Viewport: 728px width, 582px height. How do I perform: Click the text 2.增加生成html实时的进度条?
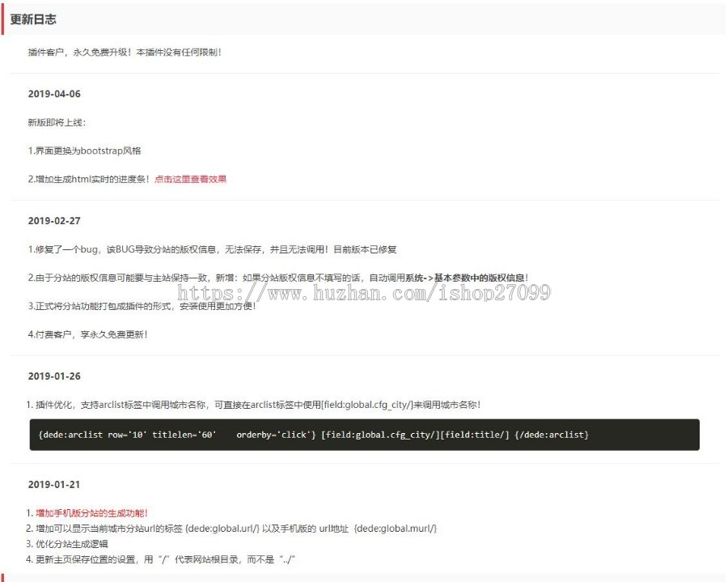[x=89, y=179]
